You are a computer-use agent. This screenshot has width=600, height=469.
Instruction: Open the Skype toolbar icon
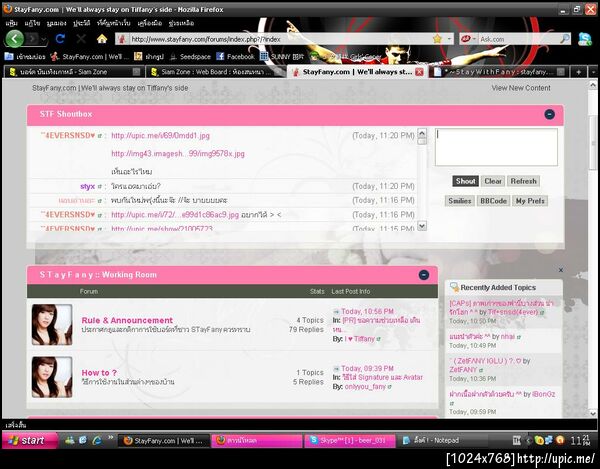585,39
